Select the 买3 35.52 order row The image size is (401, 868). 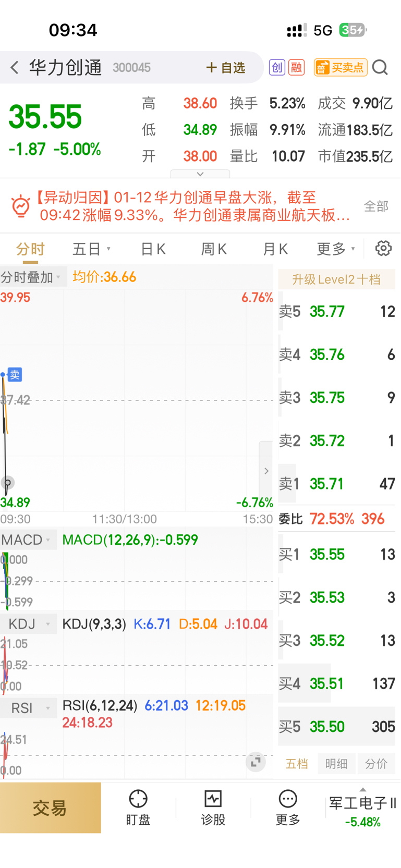(x=336, y=641)
